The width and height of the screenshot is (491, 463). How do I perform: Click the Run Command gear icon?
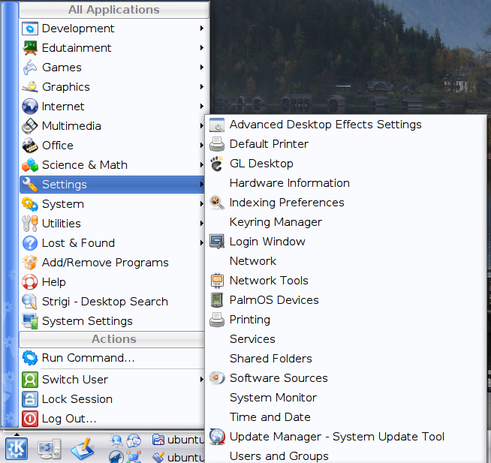pyautogui.click(x=30, y=358)
